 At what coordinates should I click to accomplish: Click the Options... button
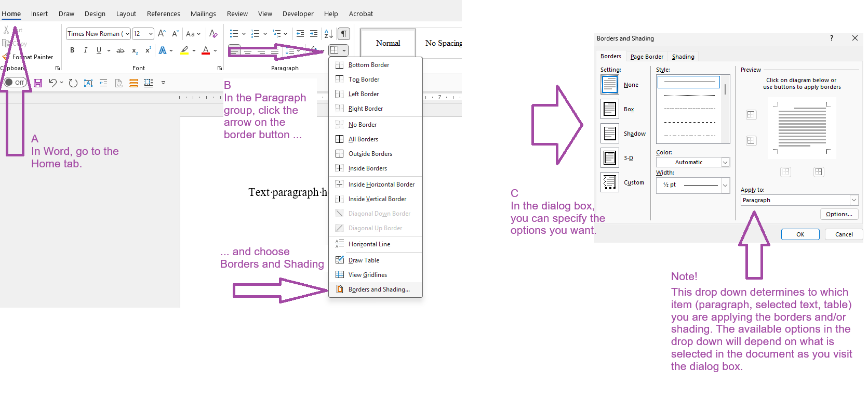[x=839, y=214]
